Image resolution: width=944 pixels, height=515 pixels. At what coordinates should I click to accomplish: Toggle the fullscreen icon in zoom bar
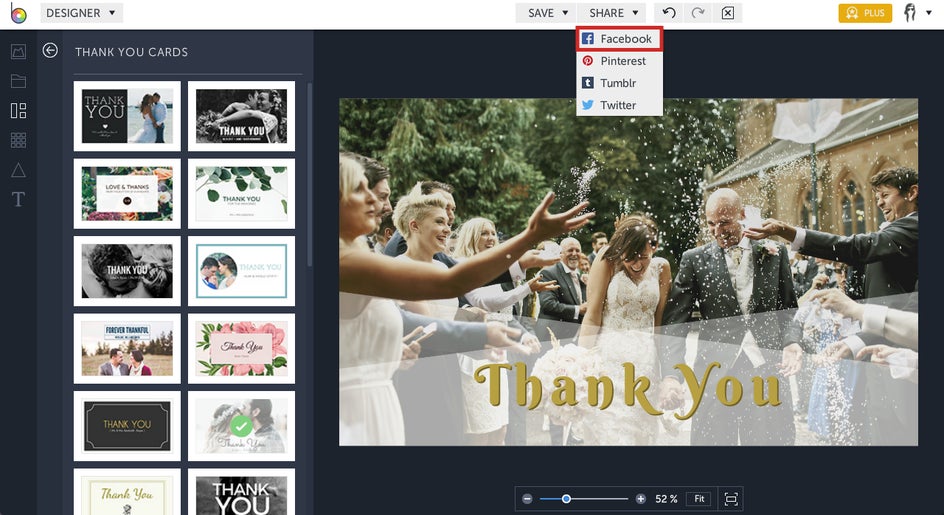pos(731,499)
